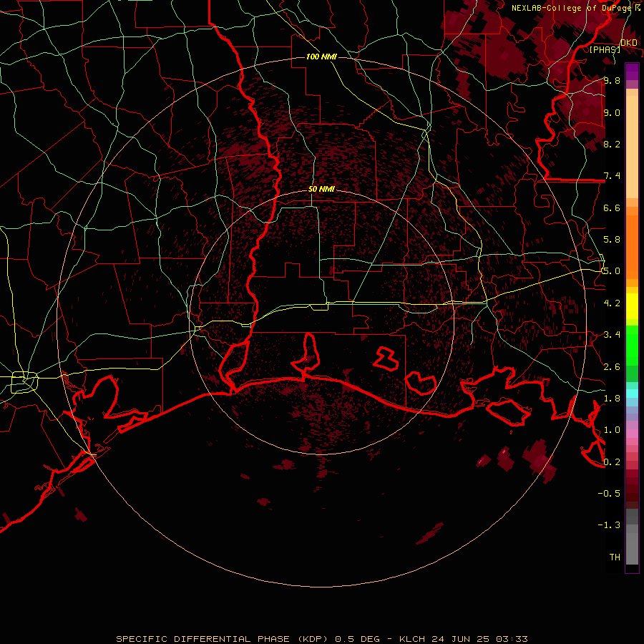Click the 2.6 value on the scale
The width and height of the screenshot is (644, 644).
pos(612,367)
